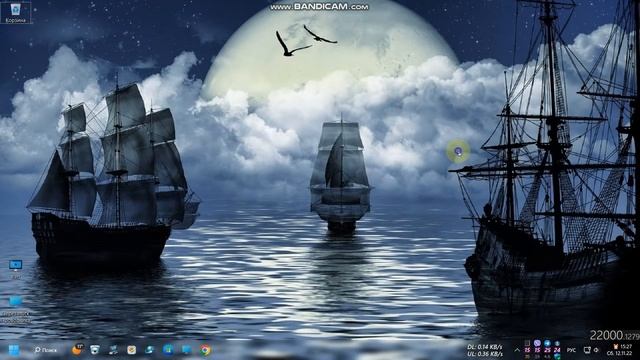Open the orange weather widget with temperature badge
This screenshot has height=360, width=640.
[x=77, y=349]
